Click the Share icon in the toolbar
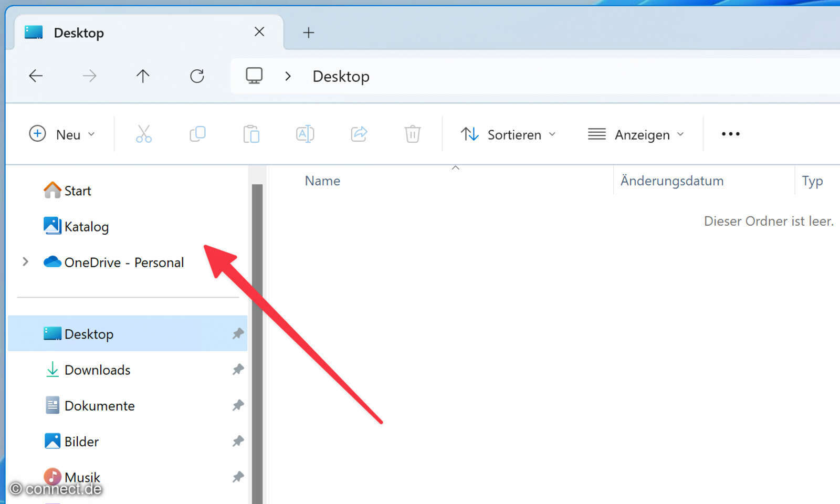 (x=359, y=134)
